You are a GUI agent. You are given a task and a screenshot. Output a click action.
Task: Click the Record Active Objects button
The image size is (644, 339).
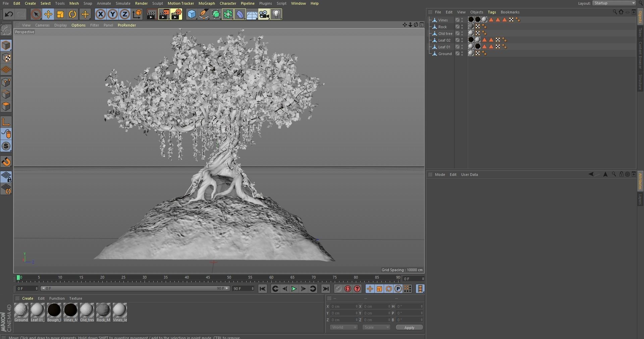coord(338,289)
